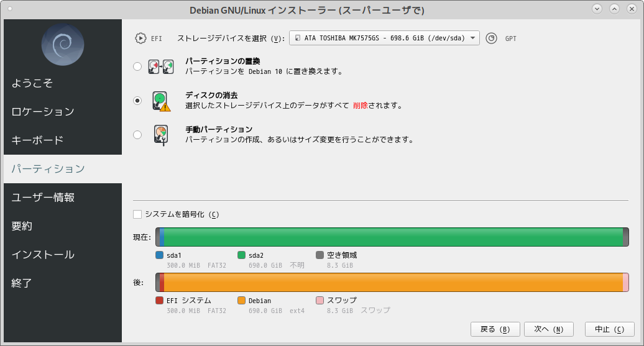Image resolution: width=644 pixels, height=346 pixels.
Task: Go to ようこそ step in sidebar
Action: click(x=63, y=83)
